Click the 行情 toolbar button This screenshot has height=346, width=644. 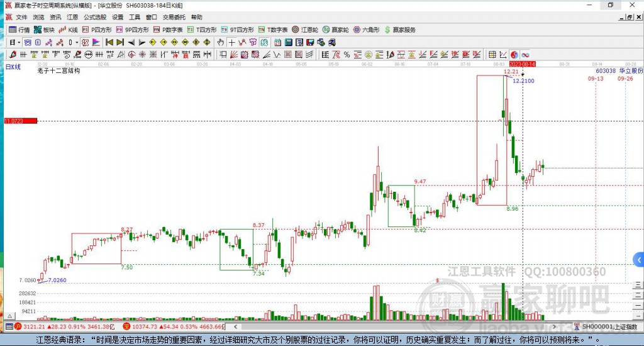point(19,30)
